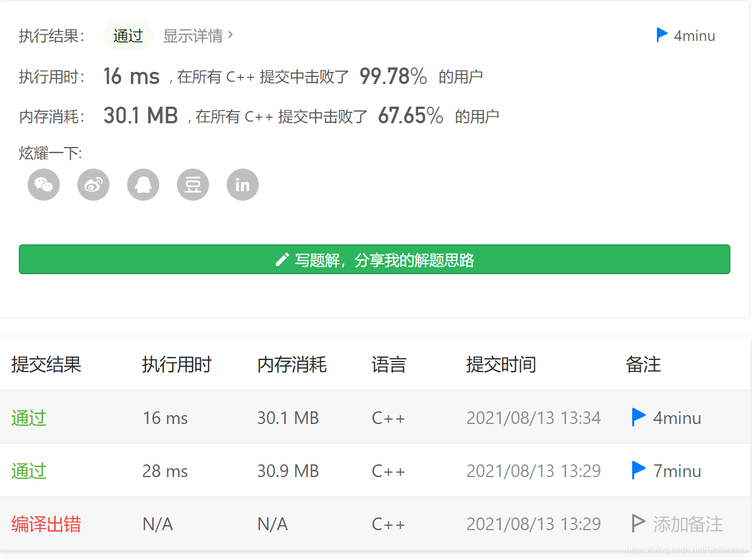Open 通过 submission with 16 ms
The width and height of the screenshot is (752, 560).
pyautogui.click(x=29, y=418)
